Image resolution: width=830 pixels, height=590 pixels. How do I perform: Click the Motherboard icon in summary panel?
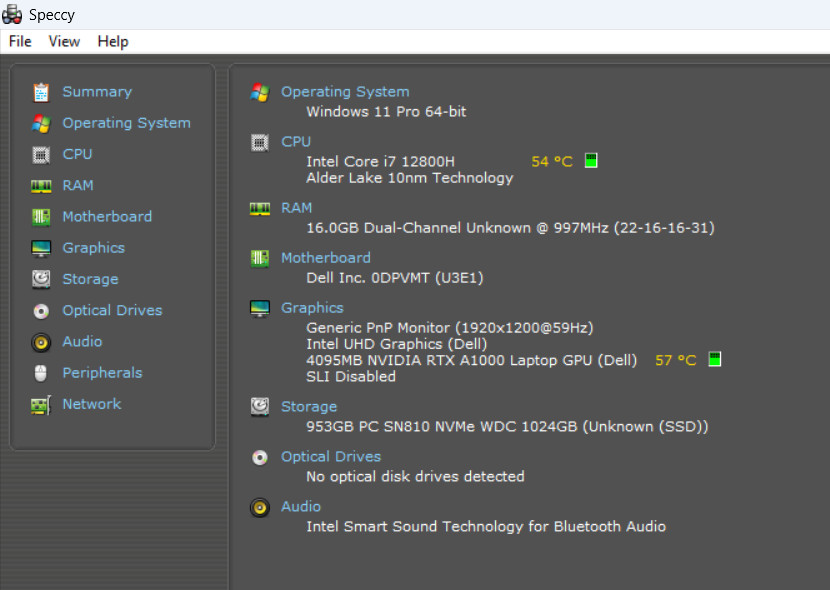pyautogui.click(x=260, y=258)
